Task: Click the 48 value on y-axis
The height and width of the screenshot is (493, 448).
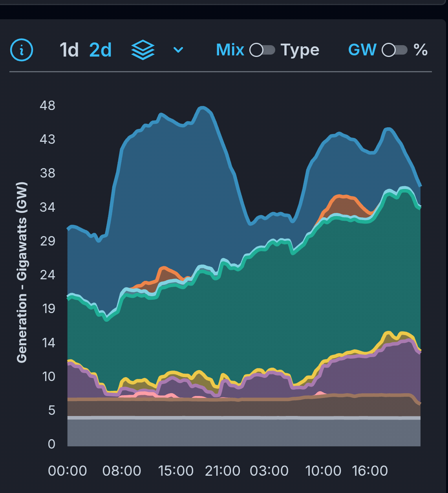Action: (x=48, y=105)
